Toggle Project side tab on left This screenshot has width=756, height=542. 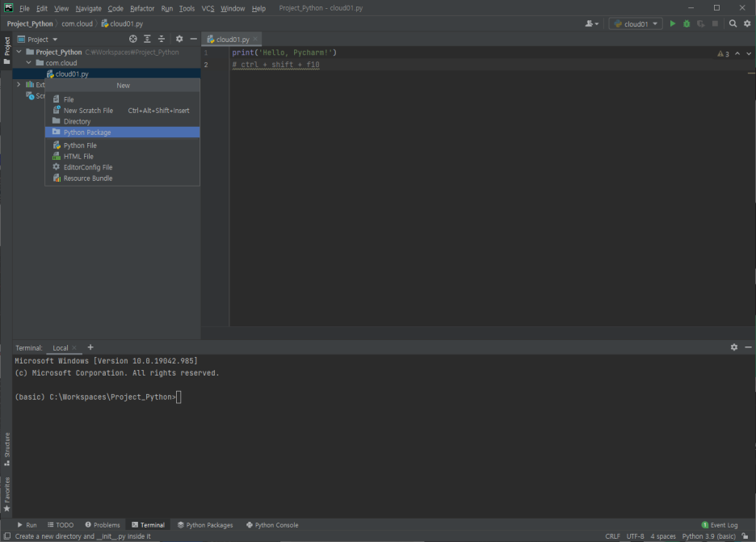coord(6,50)
